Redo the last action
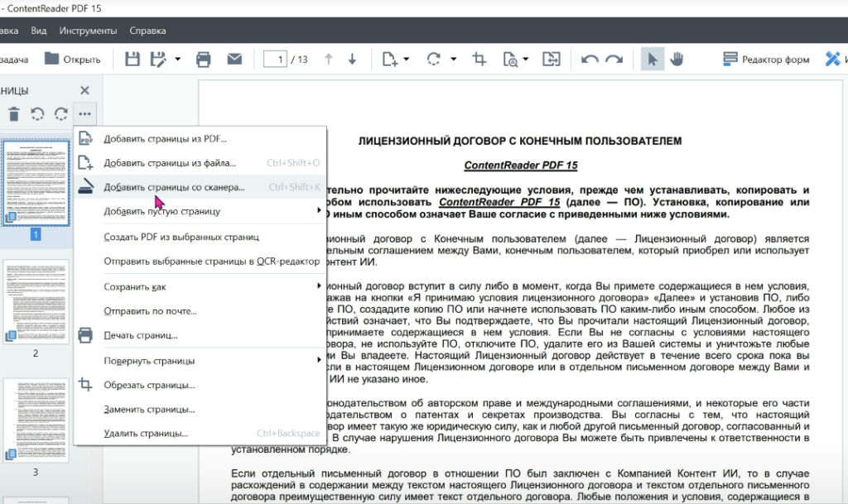Screen dimensions: 848x504 (x=614, y=58)
